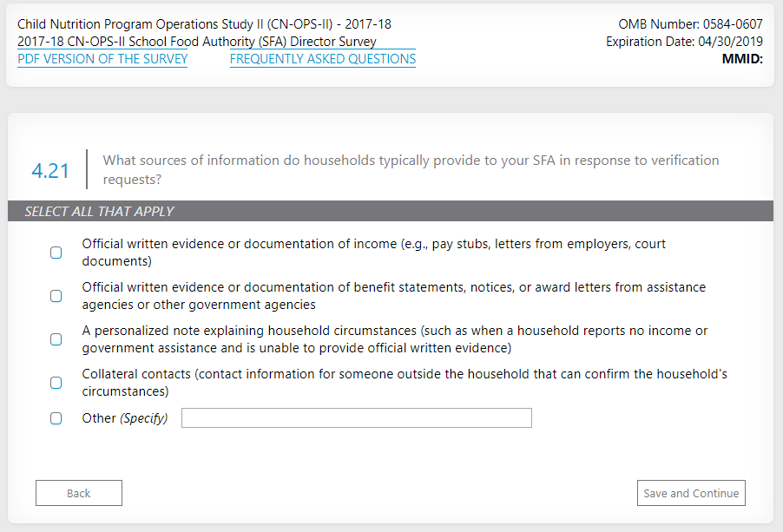The height and width of the screenshot is (532, 783).
Task: Open the PDF Version of the Survey link
Action: tap(102, 59)
